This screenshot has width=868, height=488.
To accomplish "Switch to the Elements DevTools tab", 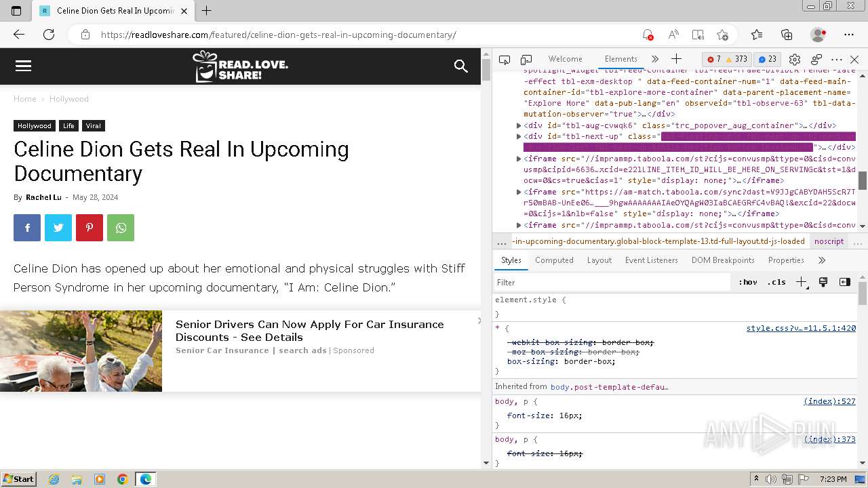I will tap(620, 60).
